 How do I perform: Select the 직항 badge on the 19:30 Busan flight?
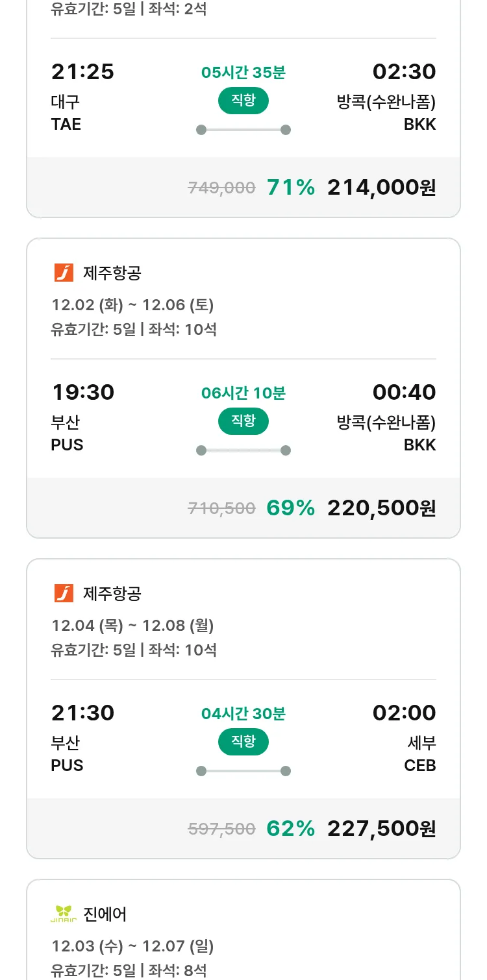(x=243, y=421)
